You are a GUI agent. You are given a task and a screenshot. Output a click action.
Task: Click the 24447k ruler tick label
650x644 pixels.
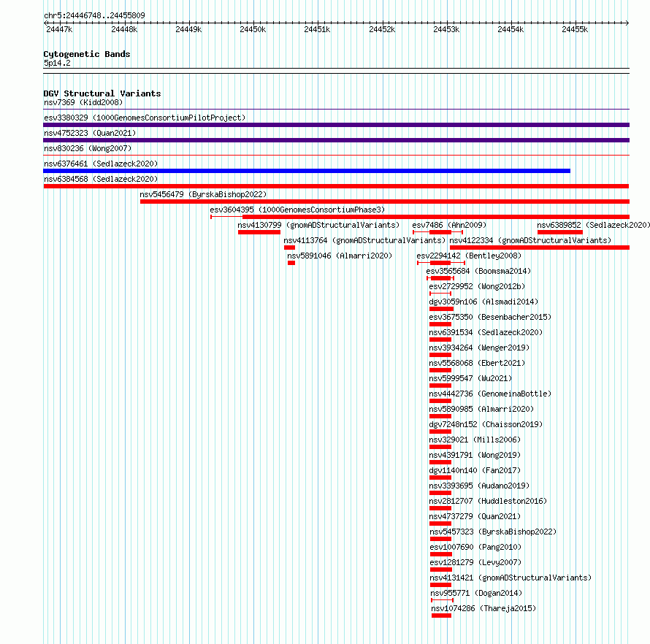(x=59, y=29)
